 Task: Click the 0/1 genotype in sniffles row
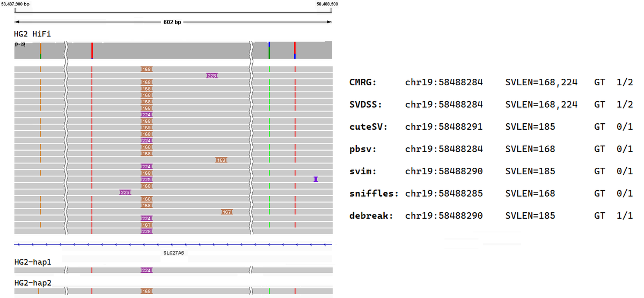click(625, 193)
